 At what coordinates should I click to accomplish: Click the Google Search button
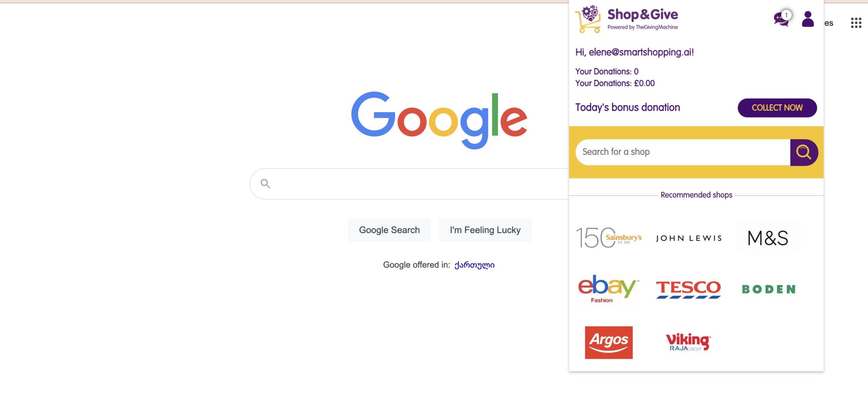click(389, 230)
